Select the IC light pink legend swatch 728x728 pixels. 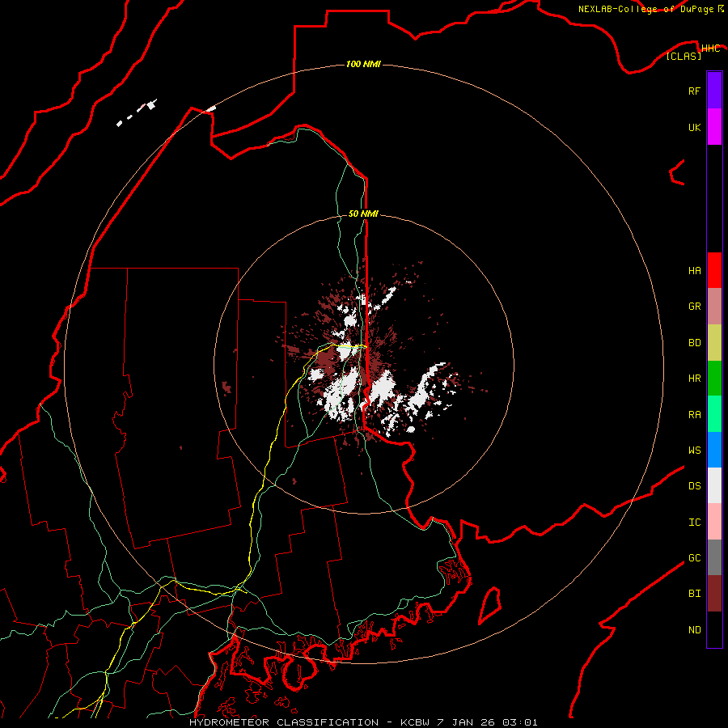click(x=714, y=522)
